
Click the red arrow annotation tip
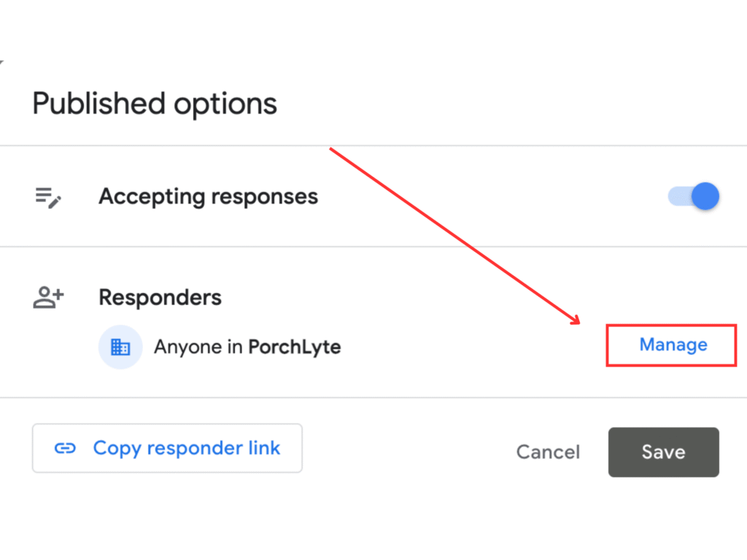[x=577, y=323]
